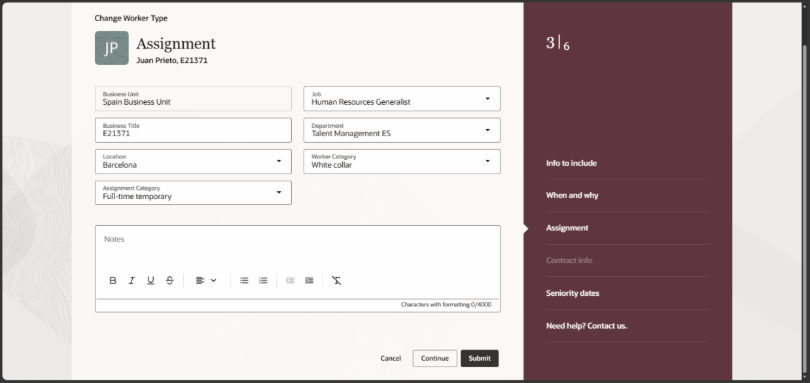Click into the Notes text area

(298, 247)
